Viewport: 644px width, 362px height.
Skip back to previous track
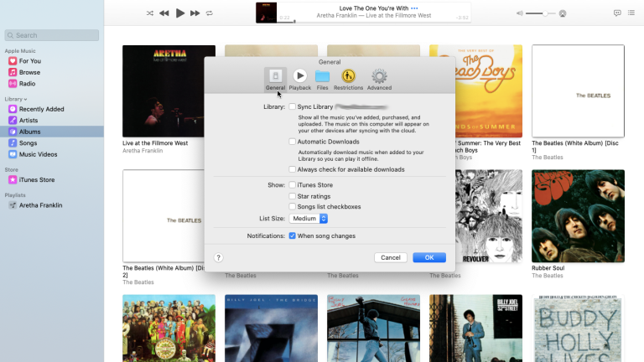coord(164,13)
